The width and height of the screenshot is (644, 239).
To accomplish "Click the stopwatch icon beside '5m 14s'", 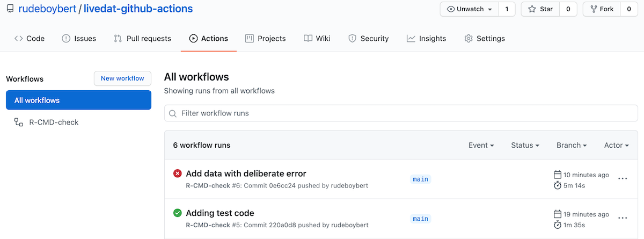I will (558, 185).
